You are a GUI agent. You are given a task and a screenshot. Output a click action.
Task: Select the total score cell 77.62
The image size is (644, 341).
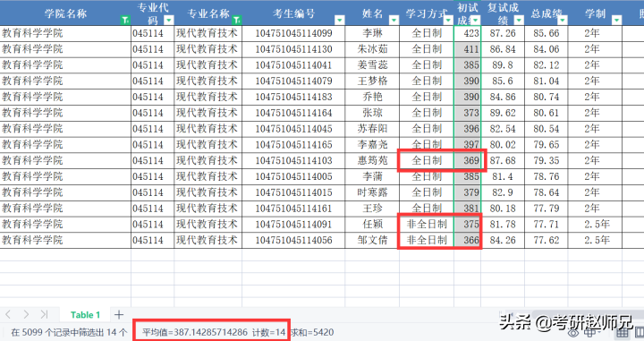pos(547,241)
